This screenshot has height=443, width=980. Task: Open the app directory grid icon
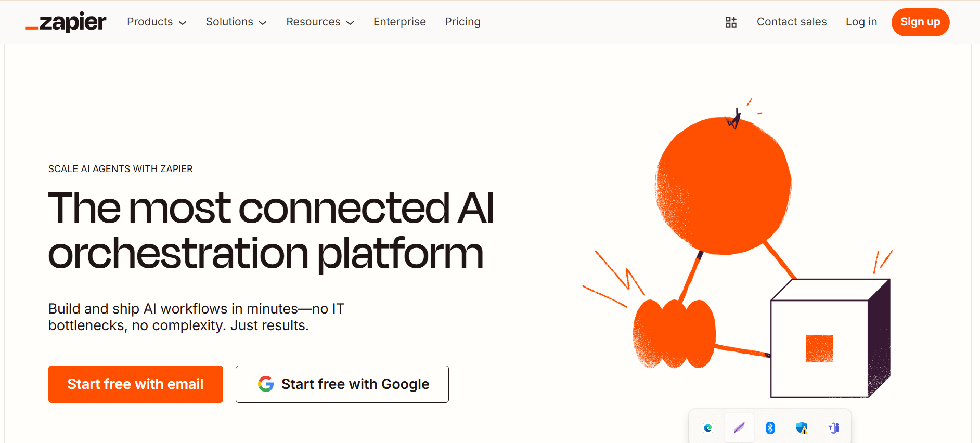[x=731, y=22]
